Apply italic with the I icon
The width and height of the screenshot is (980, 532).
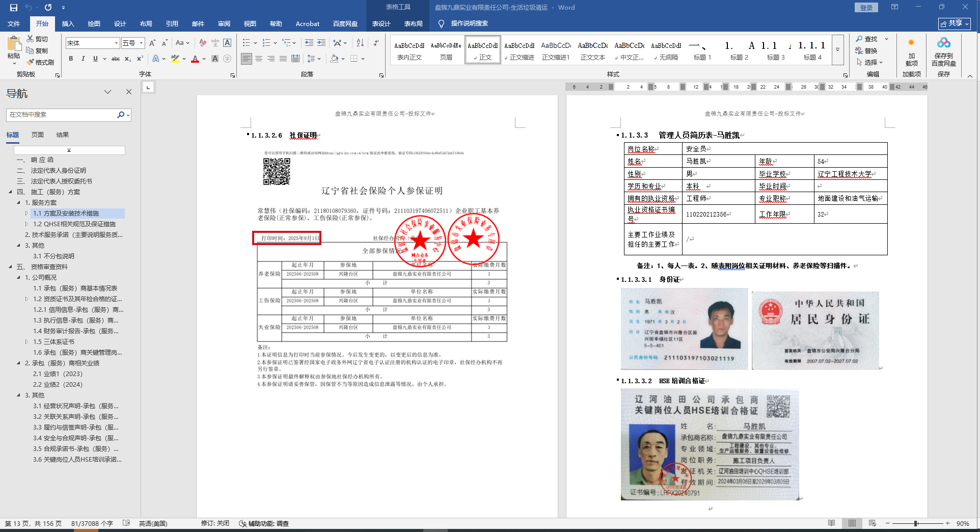click(x=83, y=59)
